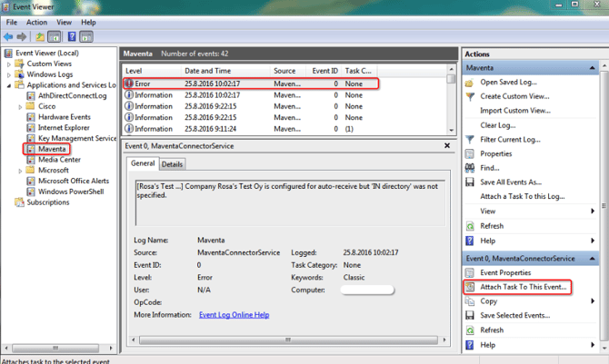Open Saved Log from Actions pane

(x=511, y=82)
